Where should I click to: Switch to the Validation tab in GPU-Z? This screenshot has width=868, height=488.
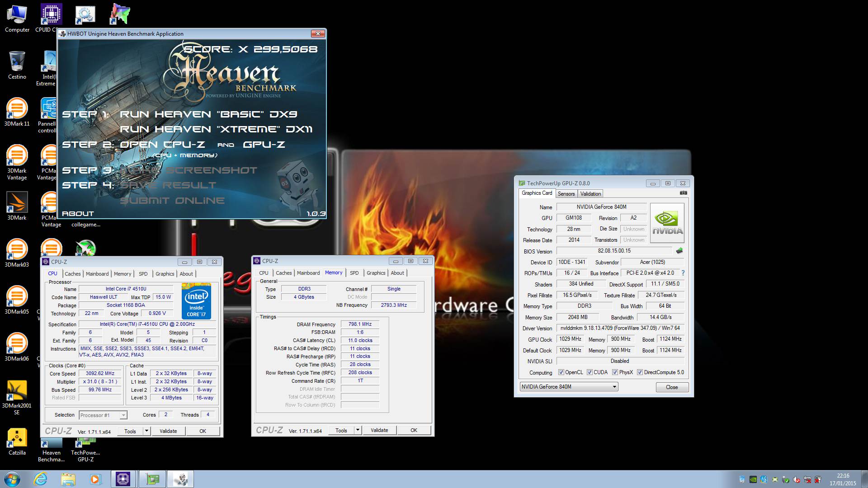590,194
